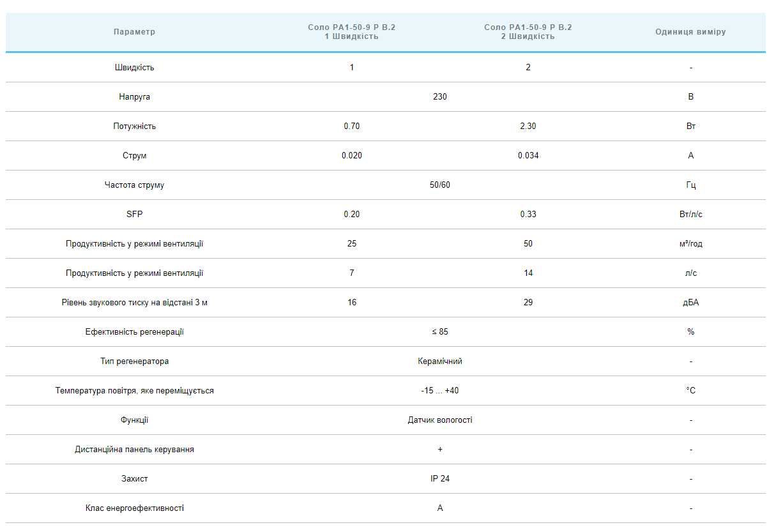The width and height of the screenshot is (783, 532).
Task: Click the "Функції" parameter label
Action: pyautogui.click(x=134, y=420)
